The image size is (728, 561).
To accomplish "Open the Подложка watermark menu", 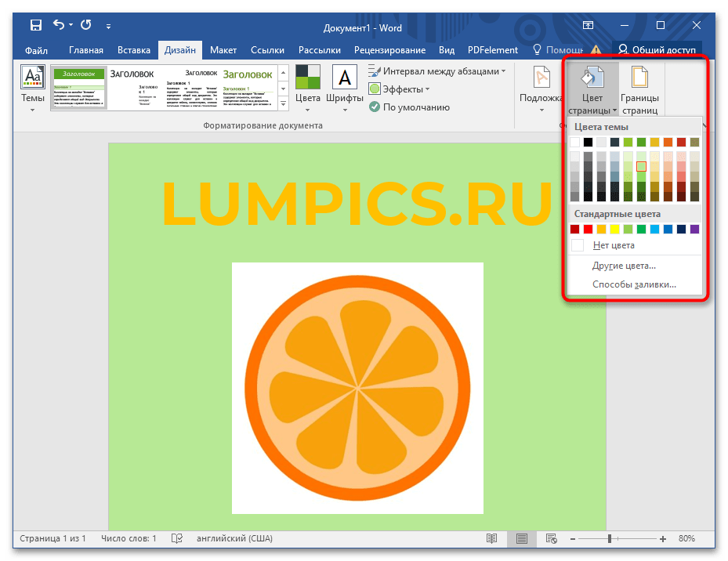I will pyautogui.click(x=541, y=88).
